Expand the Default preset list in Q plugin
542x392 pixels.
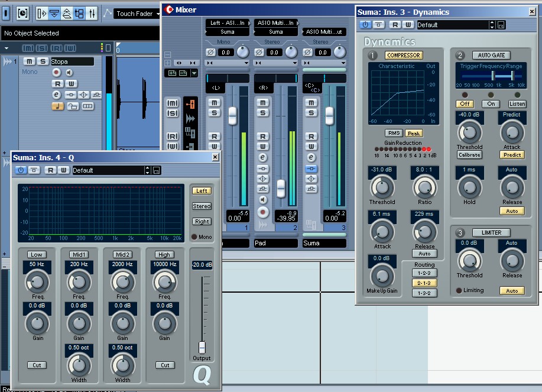pos(147,170)
